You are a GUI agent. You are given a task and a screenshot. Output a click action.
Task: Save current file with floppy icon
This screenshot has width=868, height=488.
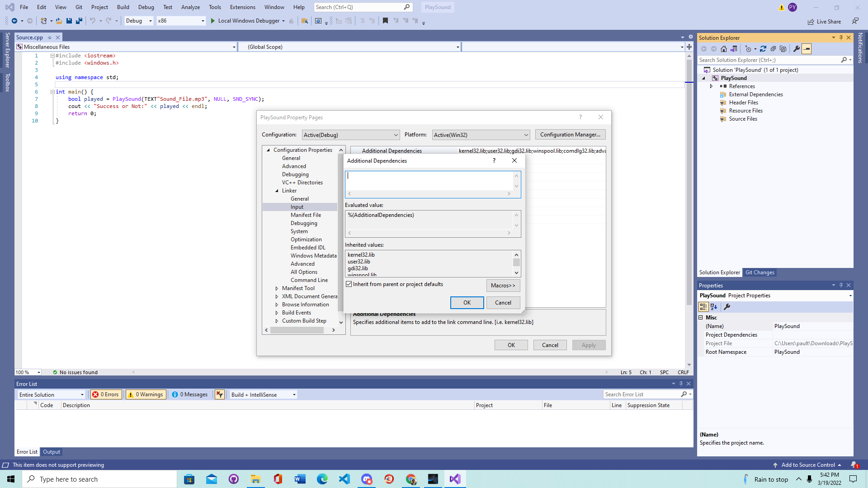tap(69, 21)
